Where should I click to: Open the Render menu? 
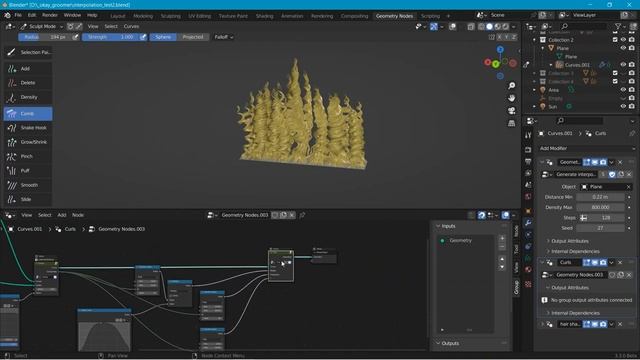(50, 16)
